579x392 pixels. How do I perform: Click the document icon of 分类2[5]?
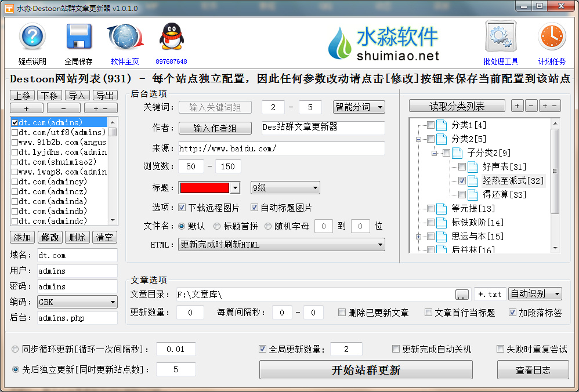pyautogui.click(x=442, y=139)
